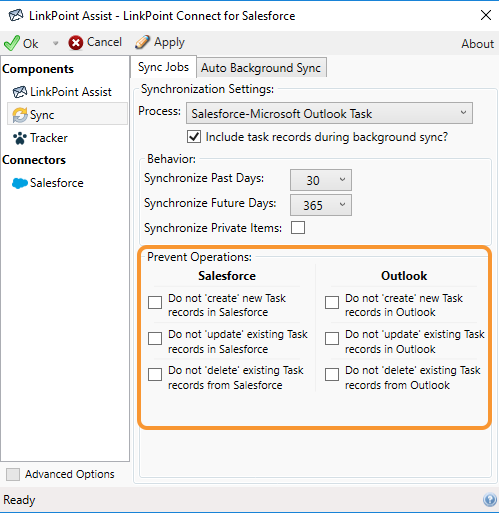Click the help question mark icon in status bar
This screenshot has height=513, width=499.
point(489,500)
